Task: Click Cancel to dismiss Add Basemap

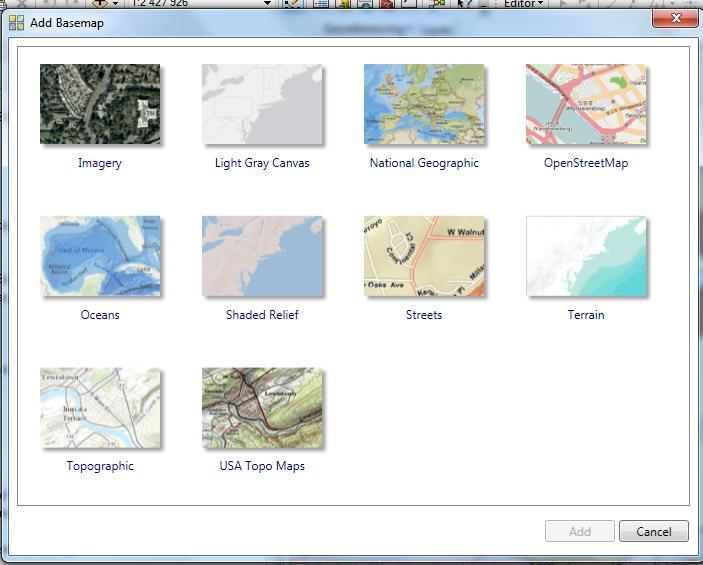Action: [x=654, y=531]
